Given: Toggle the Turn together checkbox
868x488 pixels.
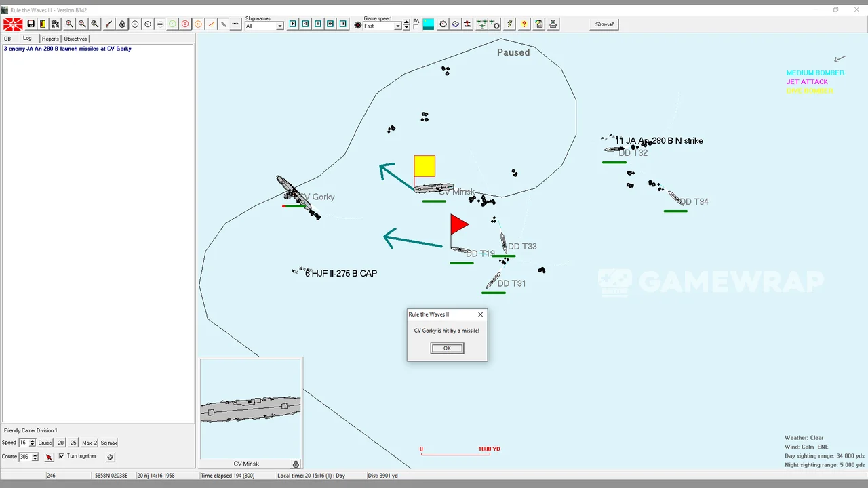Looking at the screenshot, I should coord(61,456).
